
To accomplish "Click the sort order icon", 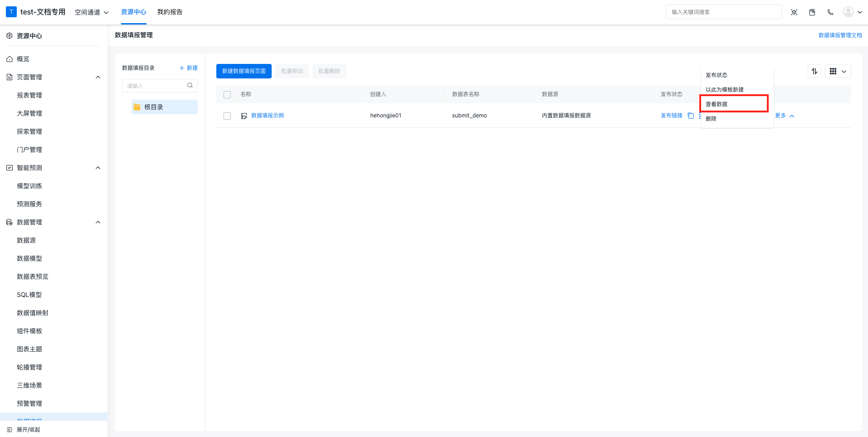I will [x=814, y=71].
